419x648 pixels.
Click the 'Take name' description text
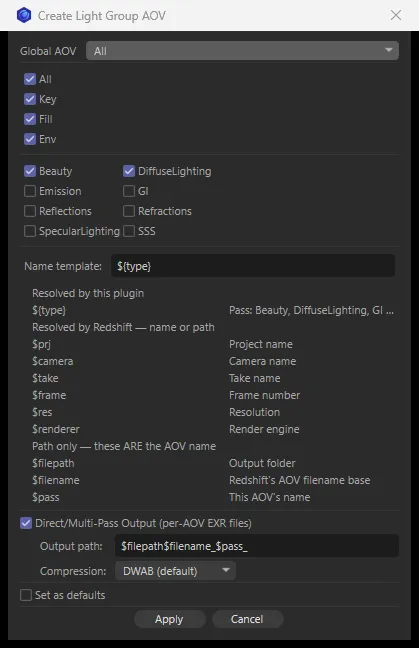255,378
